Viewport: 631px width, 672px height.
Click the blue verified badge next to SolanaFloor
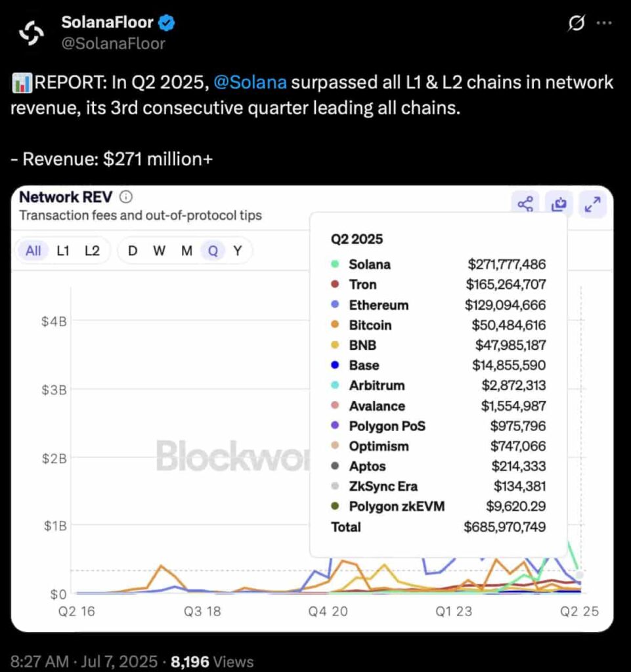(167, 23)
